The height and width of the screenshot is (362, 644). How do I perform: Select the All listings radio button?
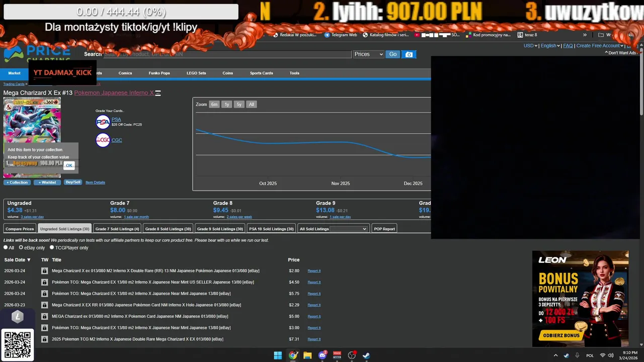pyautogui.click(x=6, y=247)
